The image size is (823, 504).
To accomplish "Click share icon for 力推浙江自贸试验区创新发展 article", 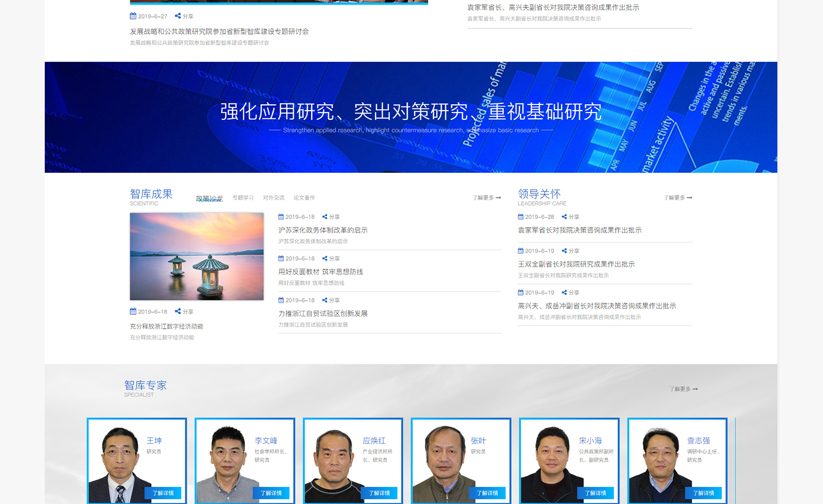I will (325, 300).
